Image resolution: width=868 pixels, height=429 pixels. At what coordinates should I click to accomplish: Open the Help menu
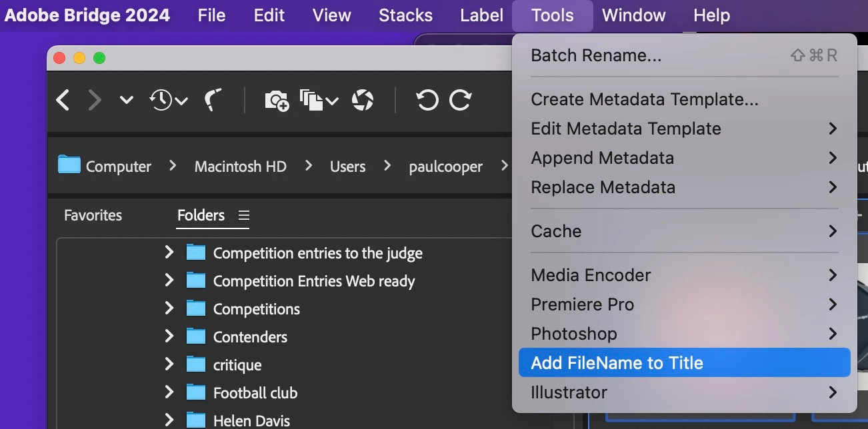711,15
